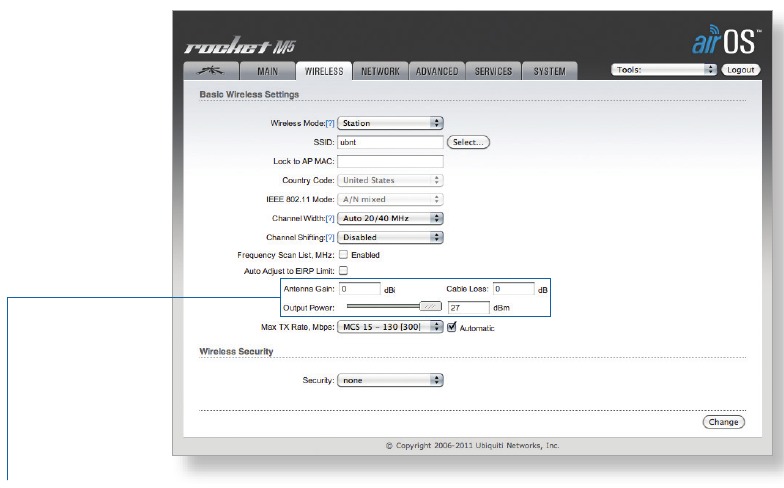
Task: Click the Channel Width help link
Action: pos(330,218)
